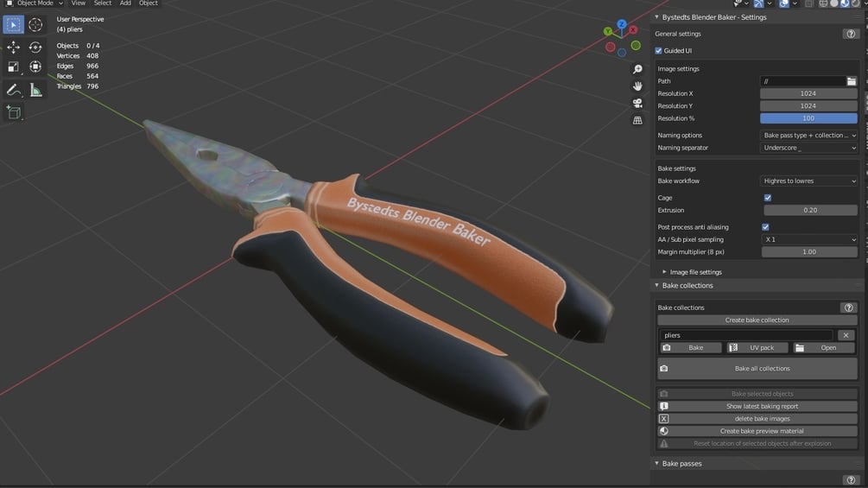868x488 pixels.
Task: Click the Resolution Y value field
Action: (808, 105)
